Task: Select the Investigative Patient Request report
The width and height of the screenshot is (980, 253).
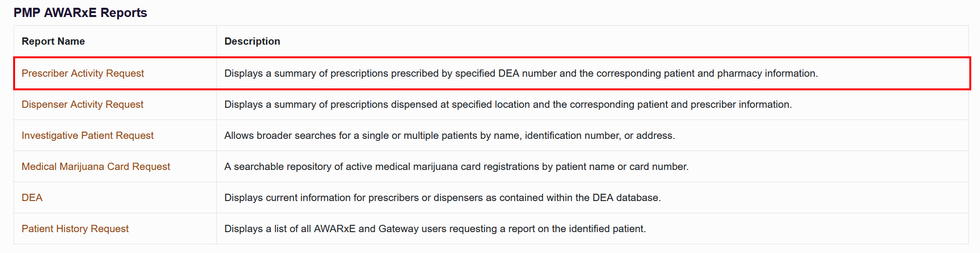Action: pyautogui.click(x=87, y=135)
